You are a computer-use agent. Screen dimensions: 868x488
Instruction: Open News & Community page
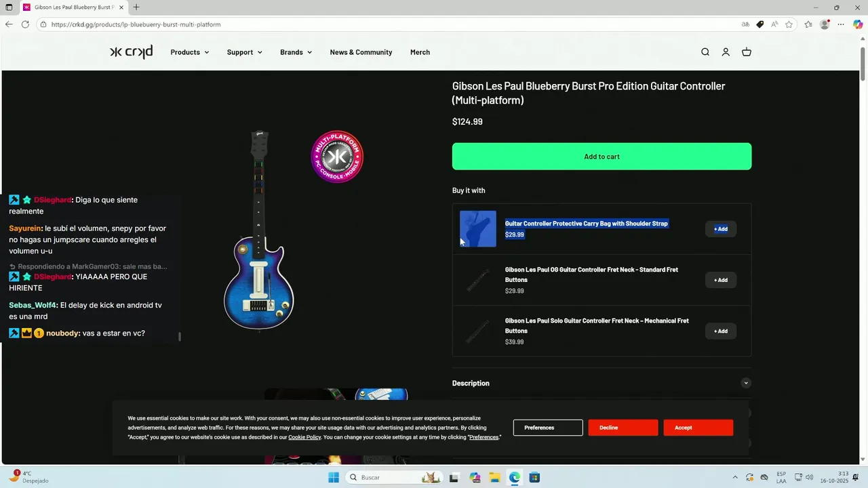(x=361, y=52)
